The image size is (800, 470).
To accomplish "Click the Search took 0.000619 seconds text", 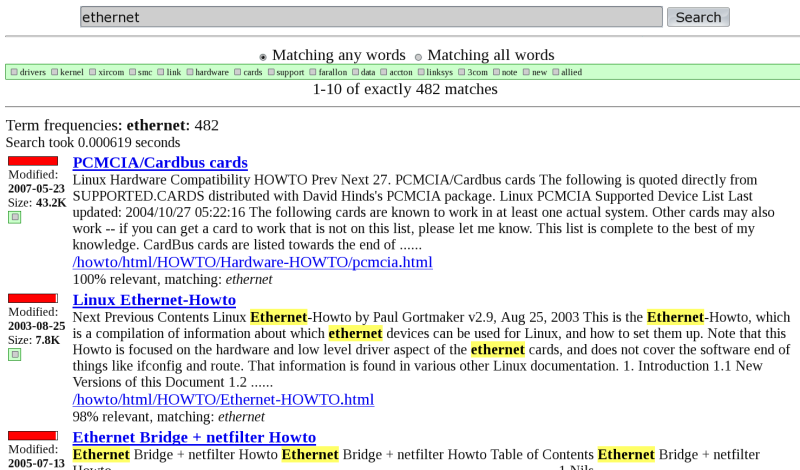I will coord(93,142).
